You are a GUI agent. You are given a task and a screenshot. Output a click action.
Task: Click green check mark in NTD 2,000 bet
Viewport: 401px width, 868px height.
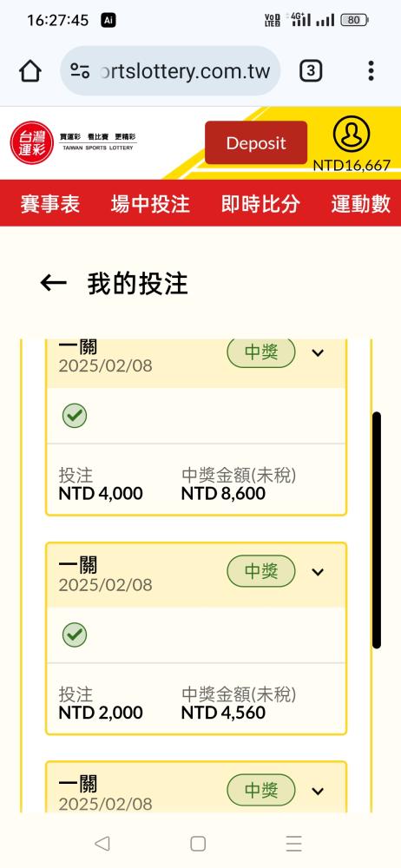click(x=75, y=635)
